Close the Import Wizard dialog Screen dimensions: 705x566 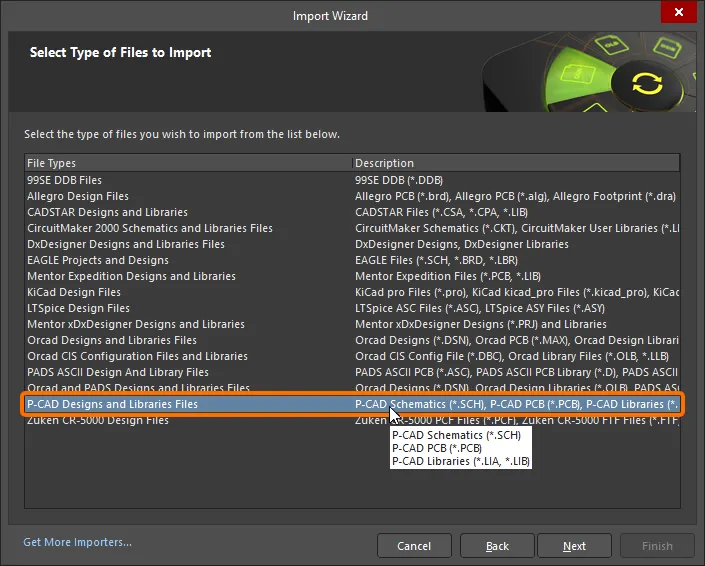pyautogui.click(x=678, y=12)
